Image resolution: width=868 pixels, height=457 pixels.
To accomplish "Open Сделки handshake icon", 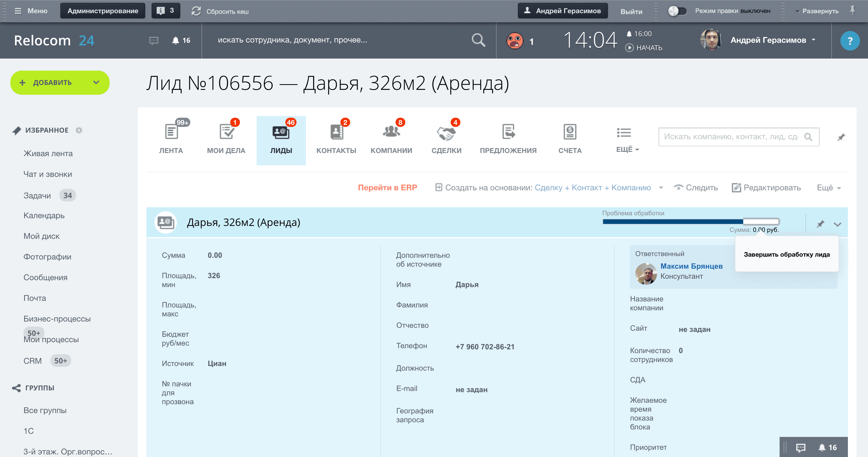I will (x=446, y=133).
